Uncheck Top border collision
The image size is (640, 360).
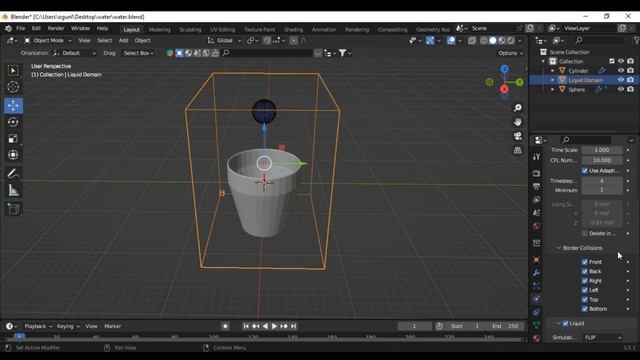click(x=584, y=299)
